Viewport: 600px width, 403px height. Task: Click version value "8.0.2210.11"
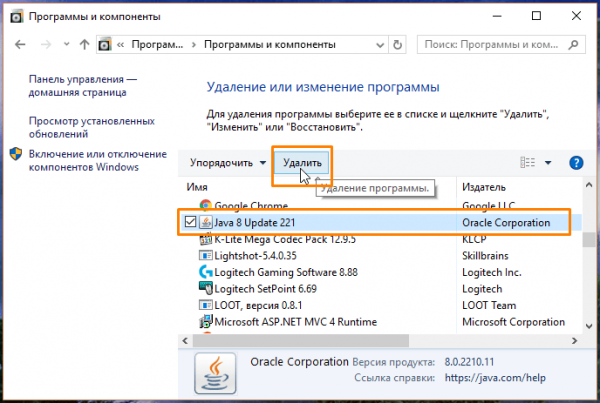pos(469,362)
